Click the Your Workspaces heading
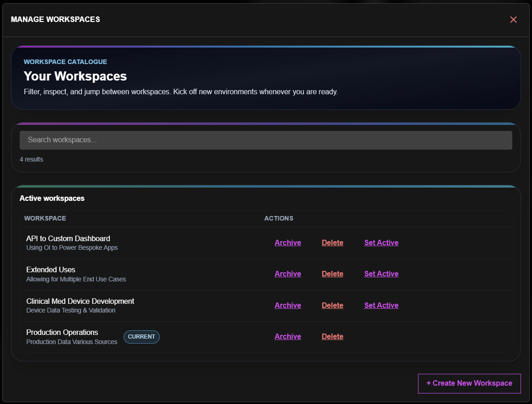Screen dimensions: 532x404 click(x=75, y=76)
